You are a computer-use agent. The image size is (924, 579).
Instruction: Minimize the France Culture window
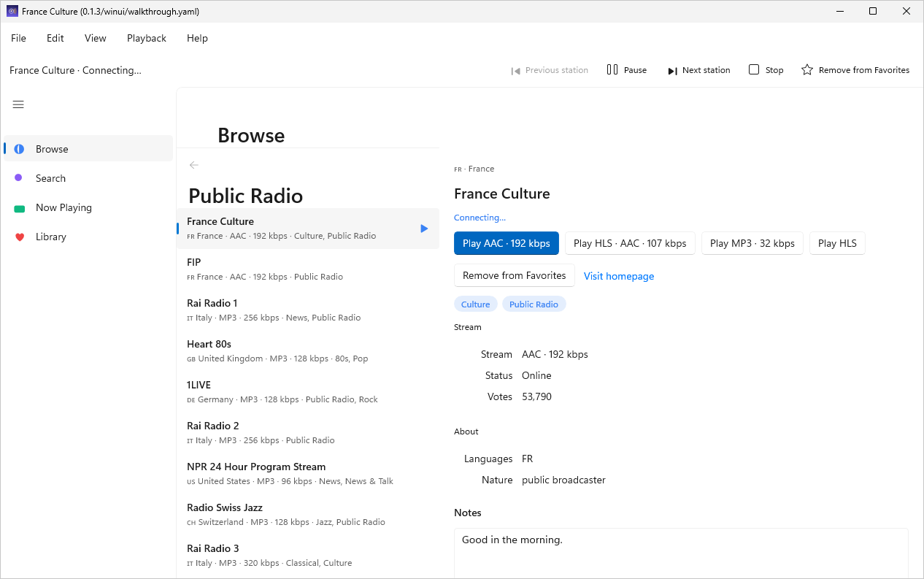(839, 11)
